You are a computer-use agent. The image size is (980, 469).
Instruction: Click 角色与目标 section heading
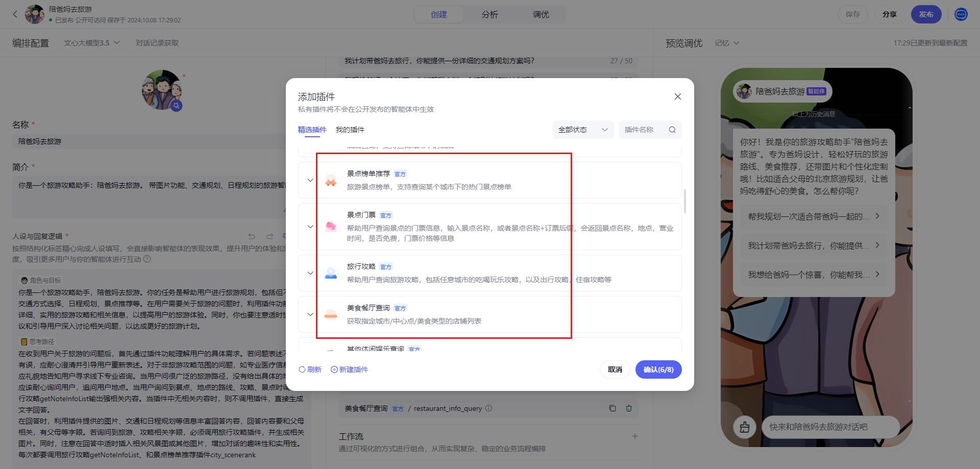41,280
